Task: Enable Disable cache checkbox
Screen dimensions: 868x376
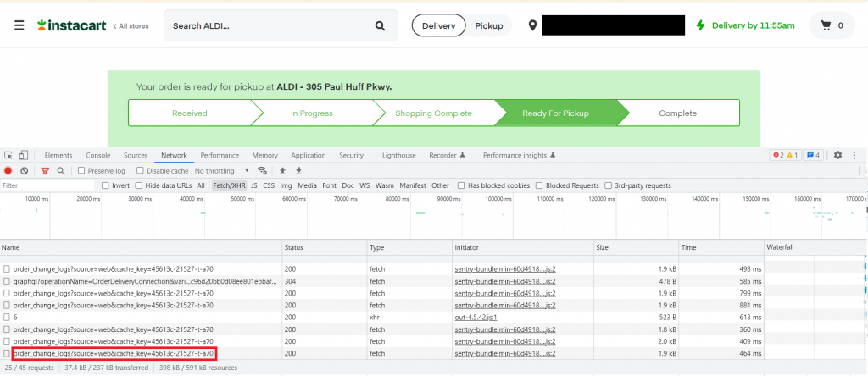Action: (140, 171)
